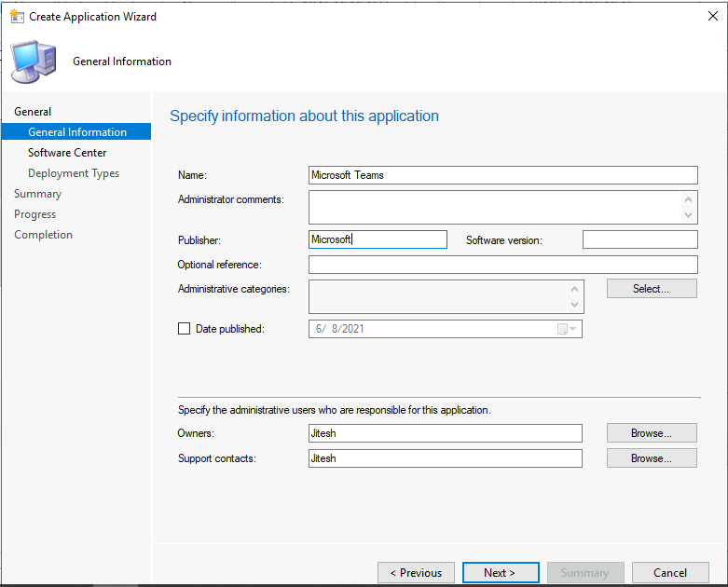Proceed with the Next button
The height and width of the screenshot is (587, 728).
click(501, 573)
